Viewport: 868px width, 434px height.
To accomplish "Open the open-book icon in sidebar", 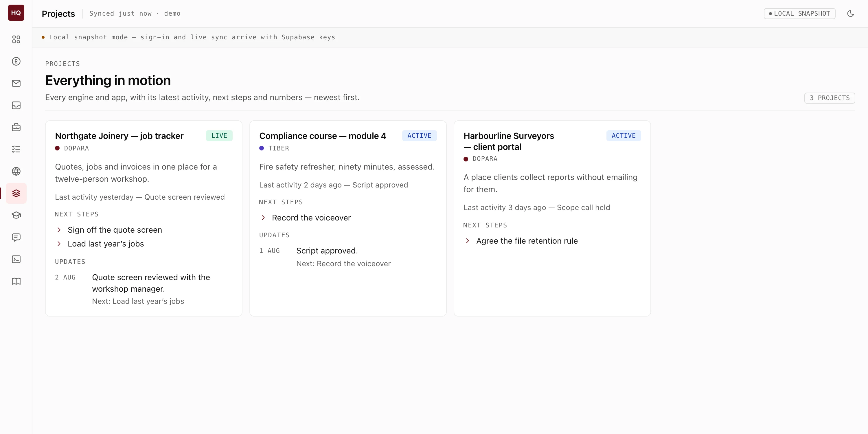I will tap(16, 281).
